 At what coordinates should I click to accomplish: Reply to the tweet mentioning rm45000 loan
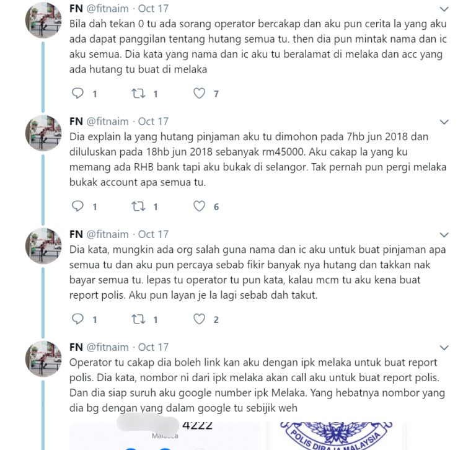[x=77, y=206]
